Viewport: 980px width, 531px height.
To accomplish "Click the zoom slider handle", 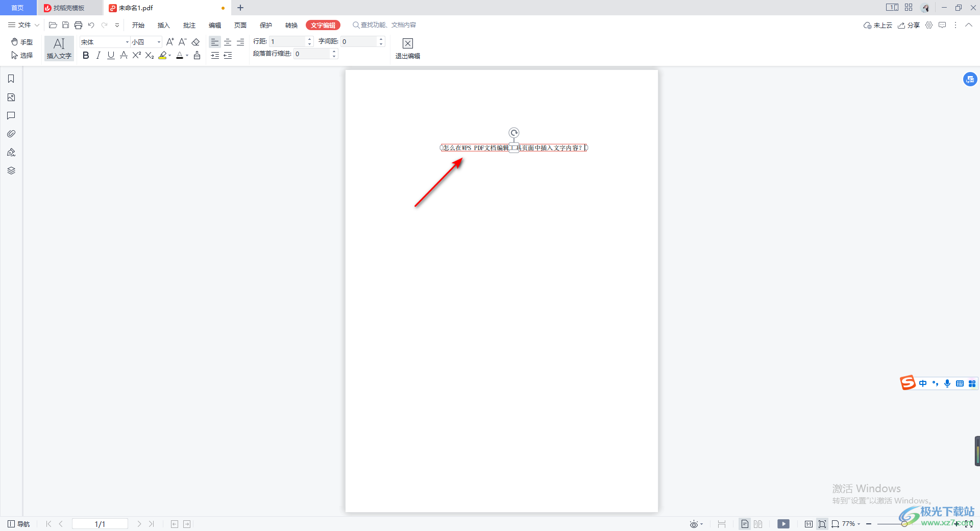I will (x=904, y=524).
